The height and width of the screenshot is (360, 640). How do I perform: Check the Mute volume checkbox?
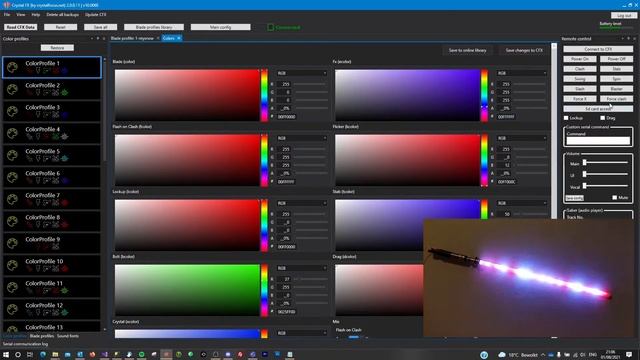615,198
